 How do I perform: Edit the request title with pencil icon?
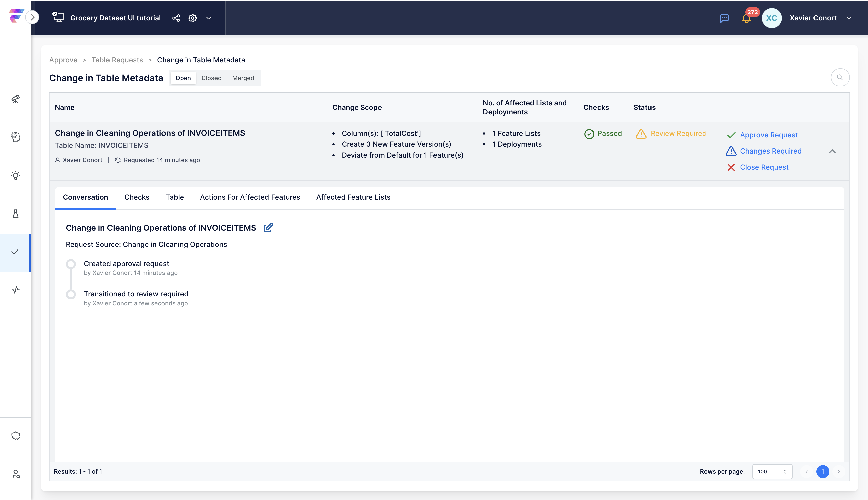tap(268, 228)
